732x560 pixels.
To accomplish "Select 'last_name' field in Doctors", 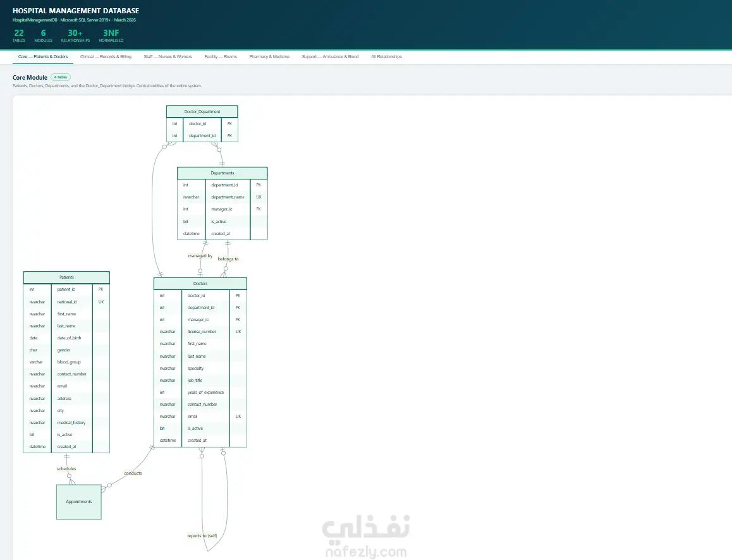I will point(200,356).
